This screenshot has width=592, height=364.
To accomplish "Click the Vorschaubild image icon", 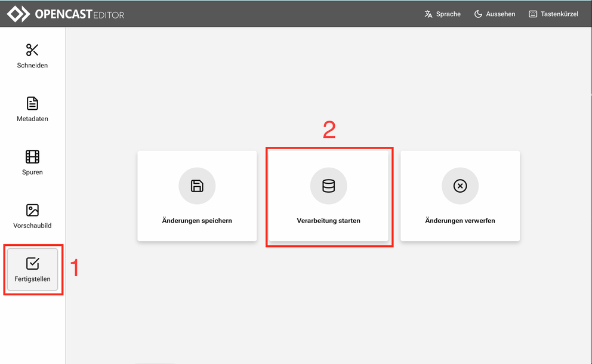I will [32, 210].
